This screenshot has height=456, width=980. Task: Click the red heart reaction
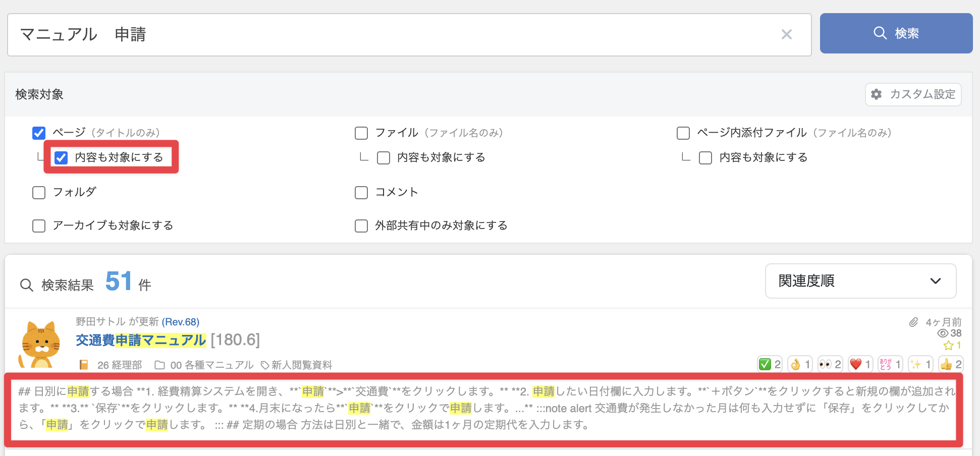click(x=860, y=364)
